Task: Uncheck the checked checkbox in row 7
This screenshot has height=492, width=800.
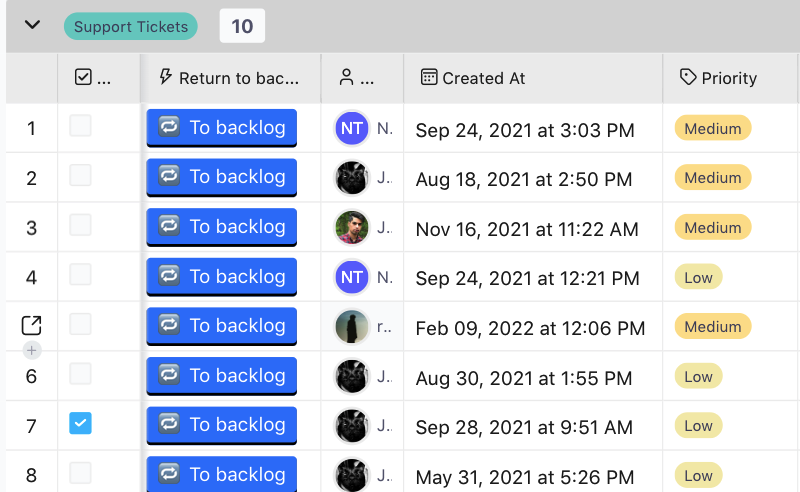Action: click(80, 424)
